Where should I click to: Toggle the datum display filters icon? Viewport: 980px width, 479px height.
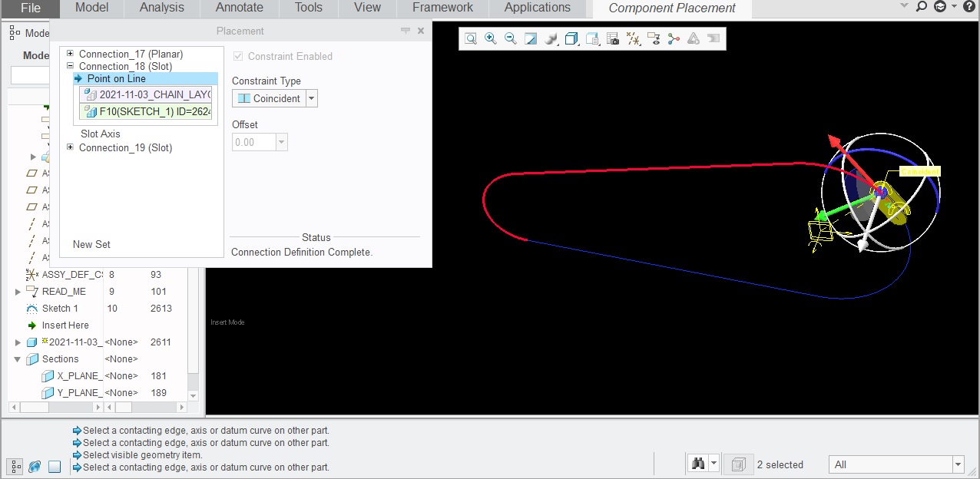[x=634, y=38]
